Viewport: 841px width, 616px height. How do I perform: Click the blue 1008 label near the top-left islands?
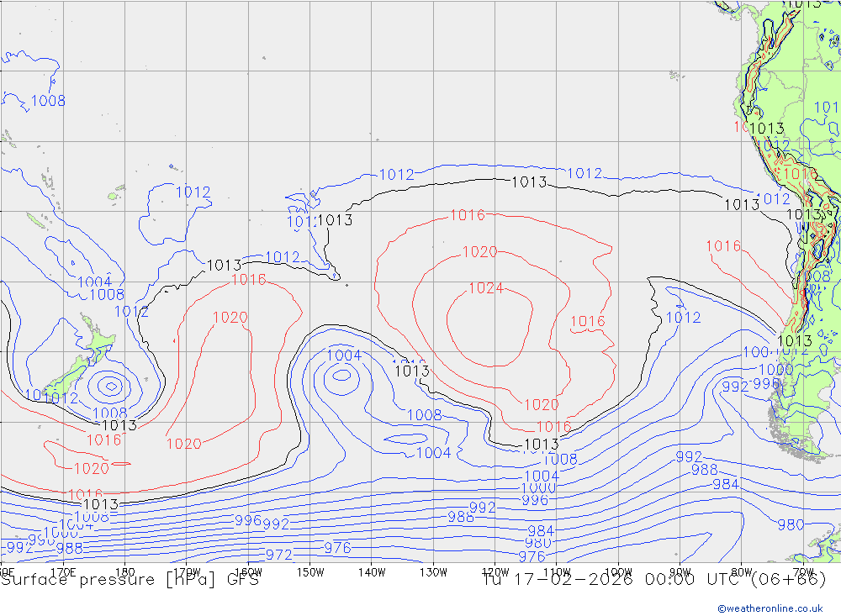(x=48, y=101)
